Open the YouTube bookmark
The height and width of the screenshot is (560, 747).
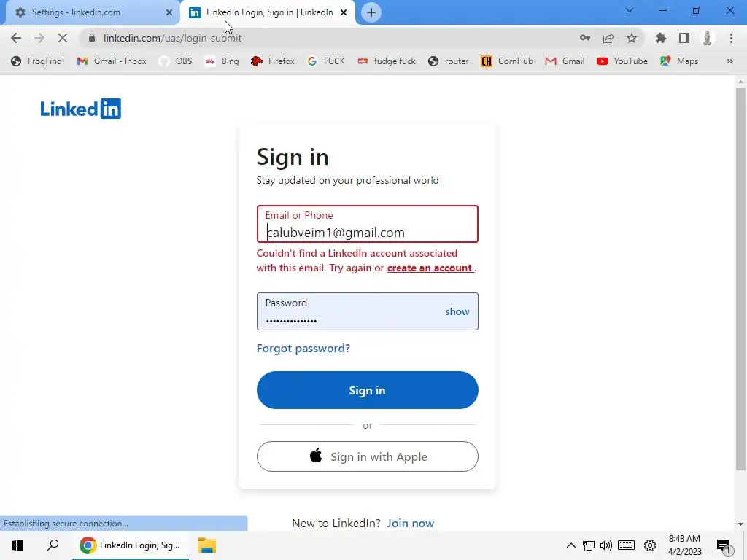click(622, 61)
